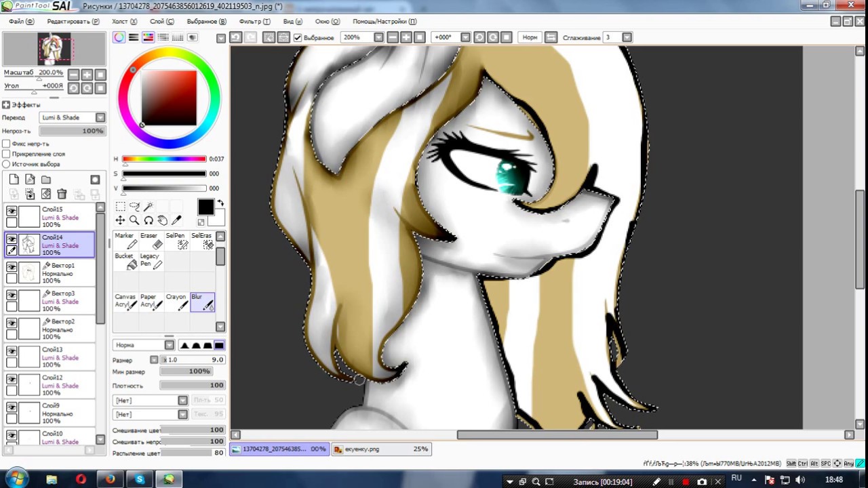Select the Источник выбора radio button
868x488 pixels.
(x=6, y=164)
